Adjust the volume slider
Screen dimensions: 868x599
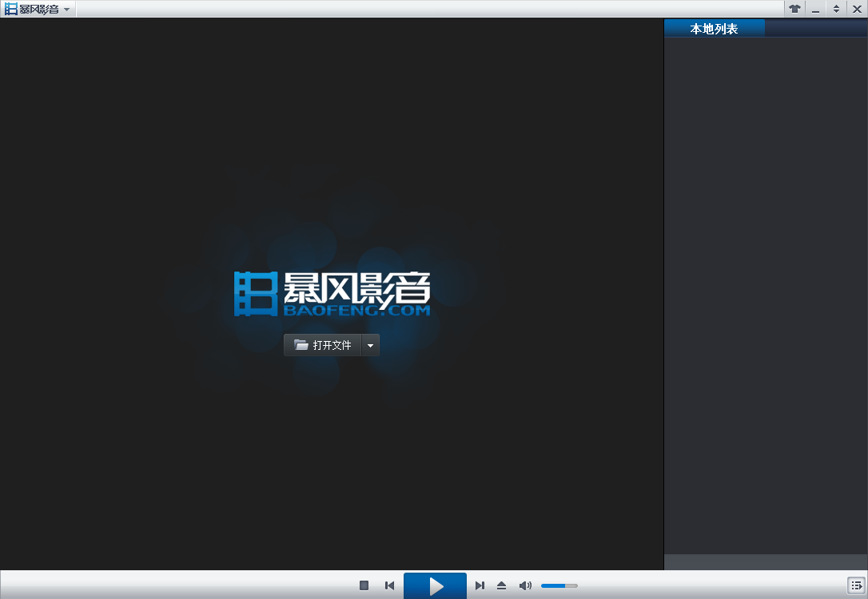click(559, 585)
